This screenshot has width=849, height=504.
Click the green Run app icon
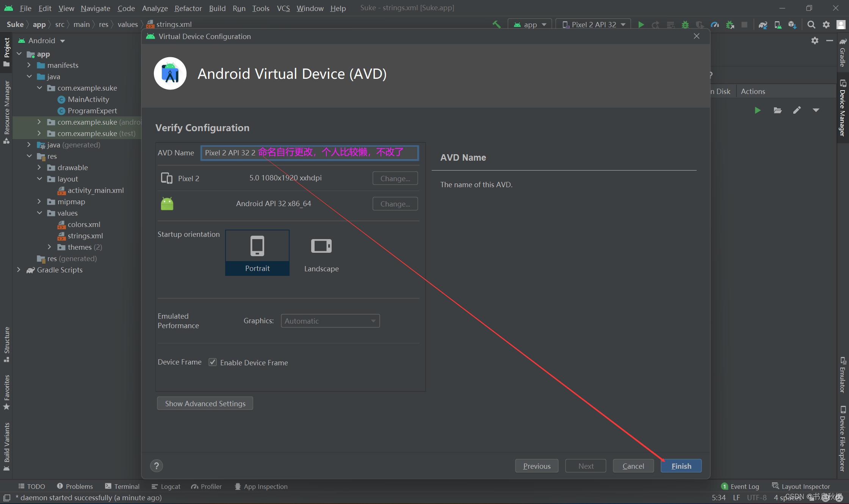[x=641, y=25]
